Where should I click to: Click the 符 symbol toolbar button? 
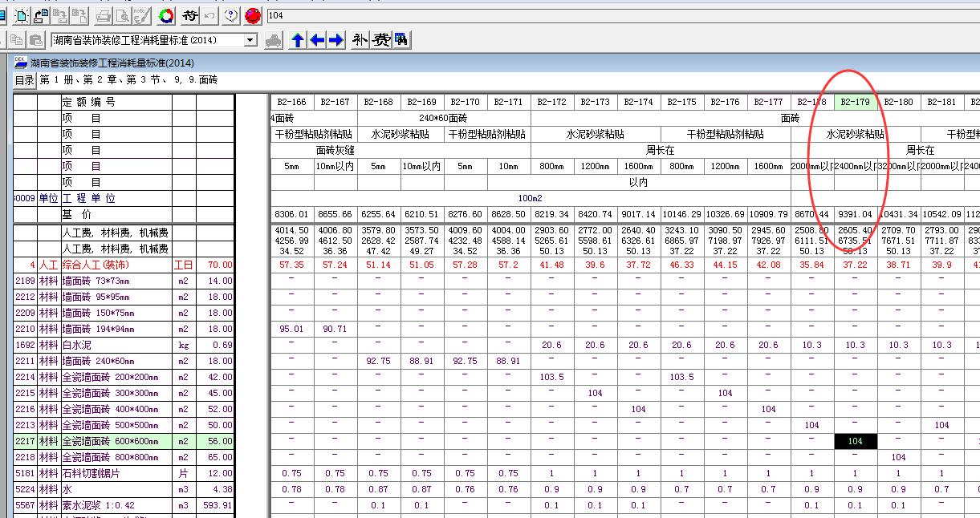(x=189, y=15)
